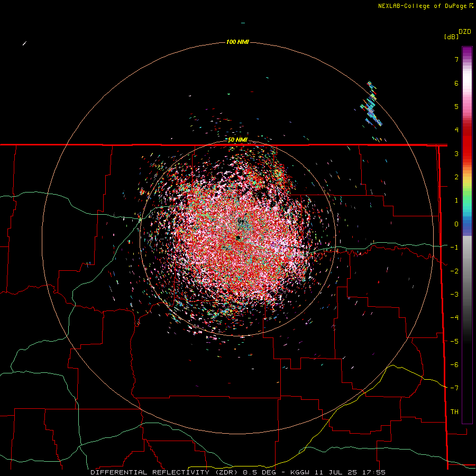The height and width of the screenshot is (476, 476).
Task: Click the color scale value 1
Action: click(x=456, y=200)
